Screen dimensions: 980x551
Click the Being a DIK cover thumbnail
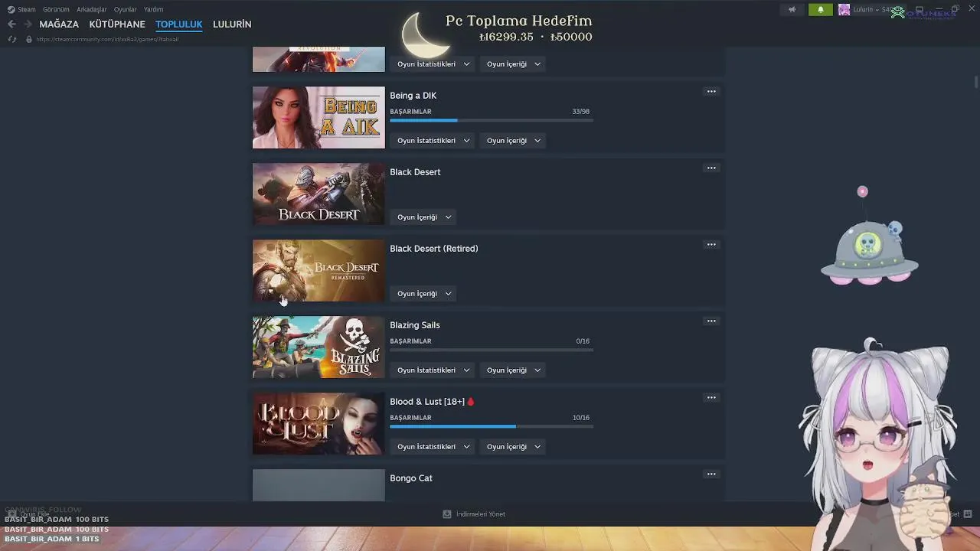click(x=318, y=118)
